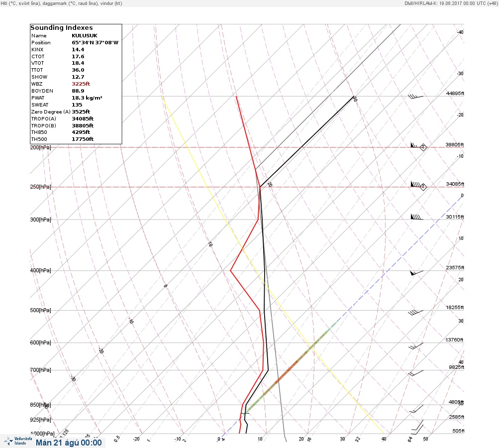
Task: Click the tropopause diamond marker at 250 hPa
Action: (x=423, y=187)
